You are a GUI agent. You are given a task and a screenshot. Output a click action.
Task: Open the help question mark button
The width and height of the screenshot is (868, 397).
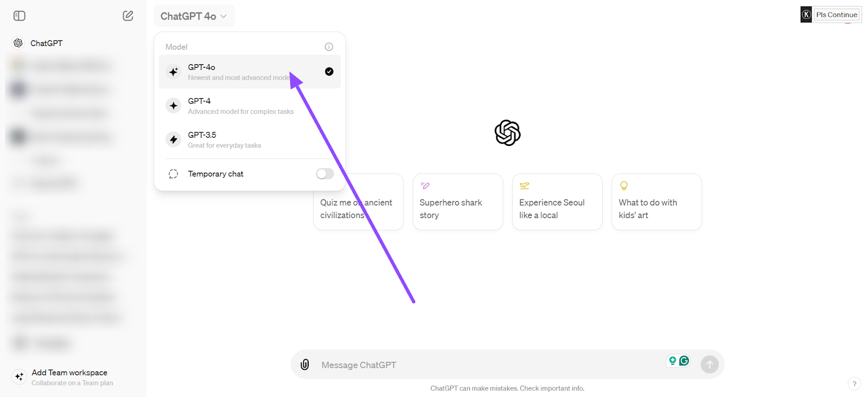point(854,383)
